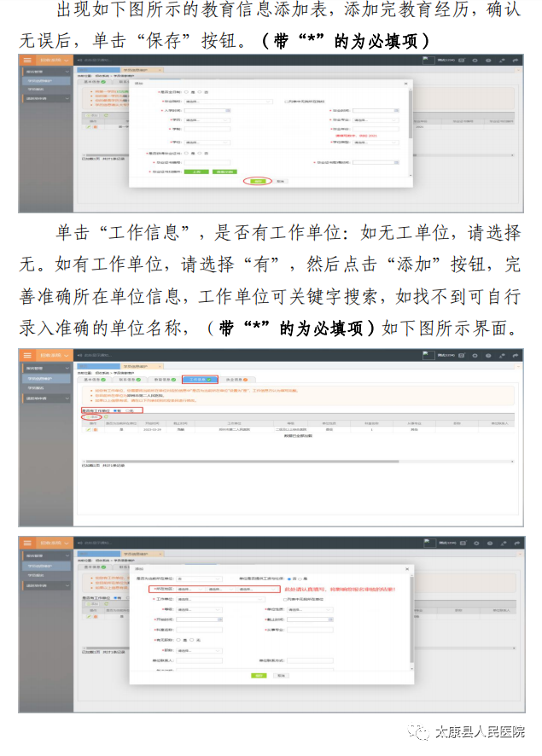Close the education add dialog with X

coord(405,84)
